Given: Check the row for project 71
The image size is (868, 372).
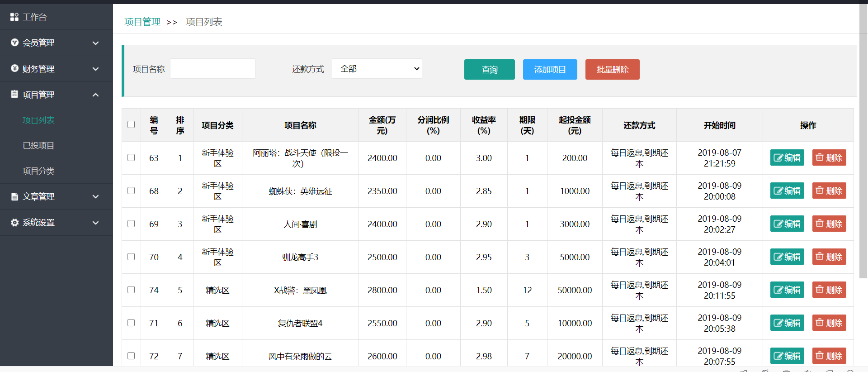Looking at the screenshot, I should pyautogui.click(x=131, y=323).
